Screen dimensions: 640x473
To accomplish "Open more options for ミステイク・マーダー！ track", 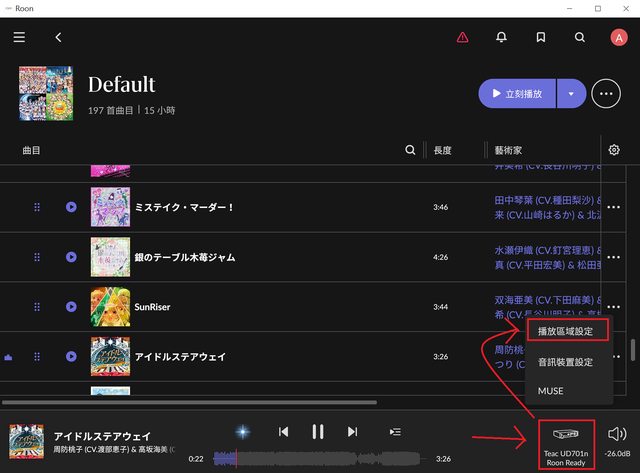I will tap(614, 207).
